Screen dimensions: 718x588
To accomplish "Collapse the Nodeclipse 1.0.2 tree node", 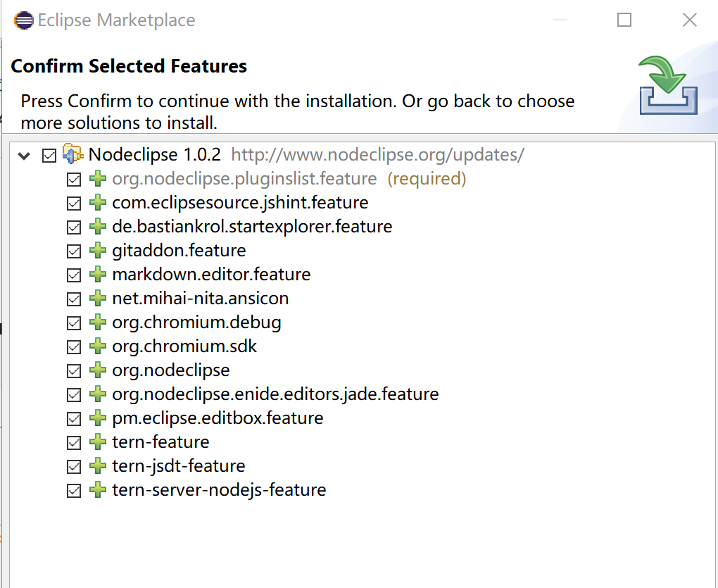I will [x=23, y=154].
